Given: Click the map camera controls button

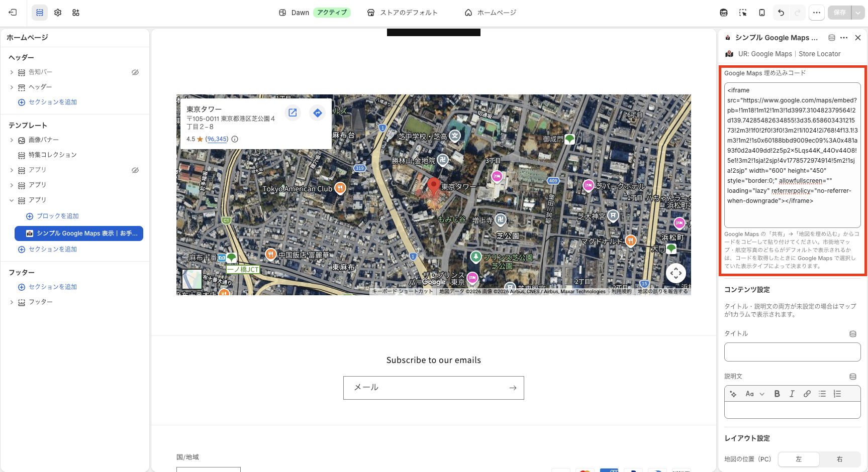Looking at the screenshot, I should click(x=676, y=273).
